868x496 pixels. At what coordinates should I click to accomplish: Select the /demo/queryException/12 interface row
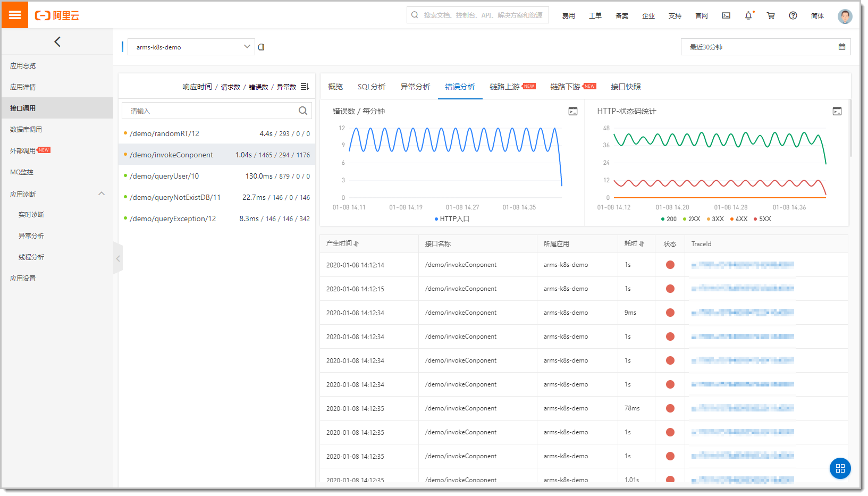217,218
